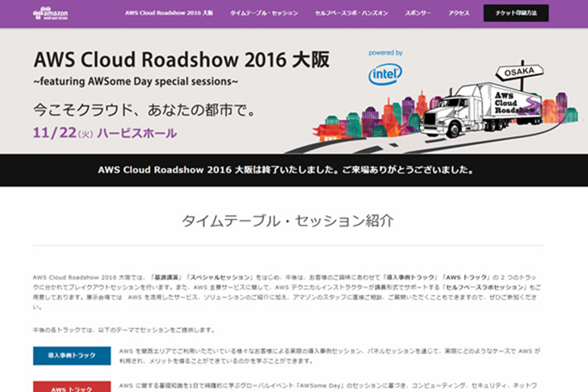Select スポンサー in the top navigation
Image resolution: width=588 pixels, height=392 pixels.
pos(418,13)
